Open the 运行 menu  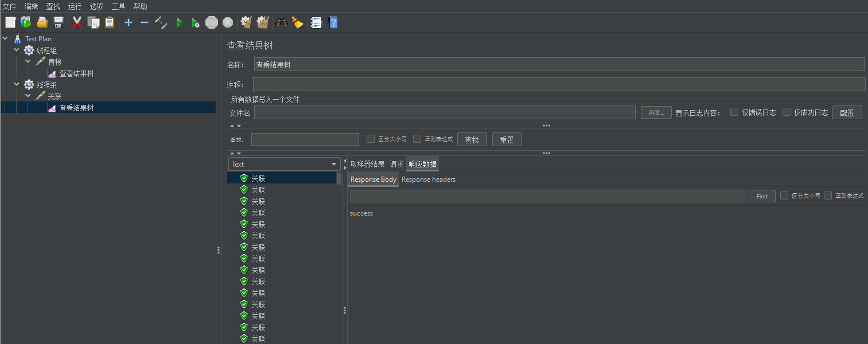(x=75, y=6)
